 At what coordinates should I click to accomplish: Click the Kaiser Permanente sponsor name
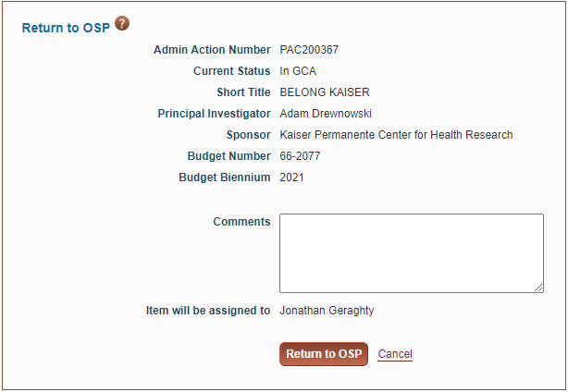(396, 135)
